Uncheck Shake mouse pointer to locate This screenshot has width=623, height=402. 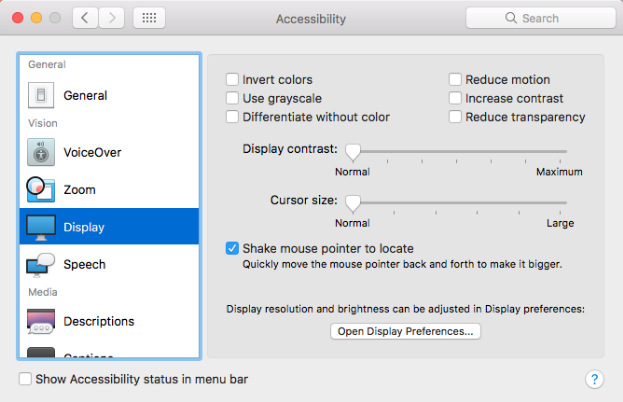232,248
